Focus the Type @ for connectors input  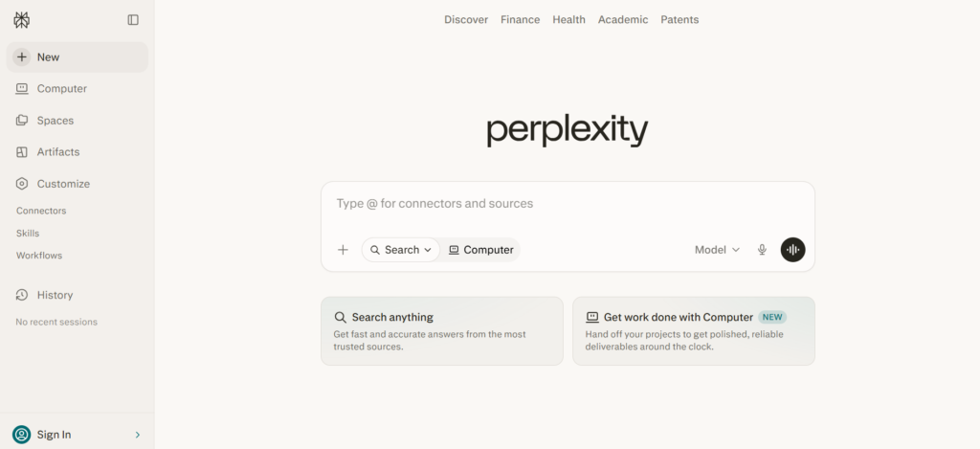568,204
